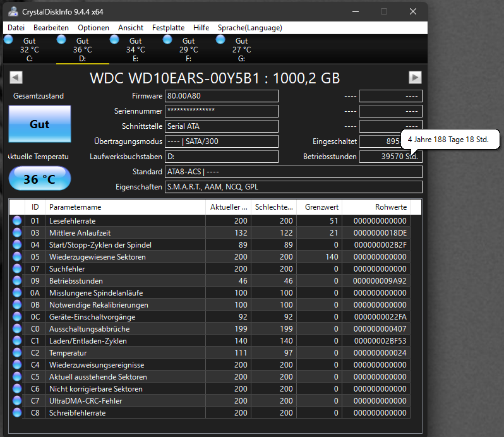504x437 pixels.
Task: Click the Eigenschaften S.M.A.R.T. field
Action: click(294, 187)
